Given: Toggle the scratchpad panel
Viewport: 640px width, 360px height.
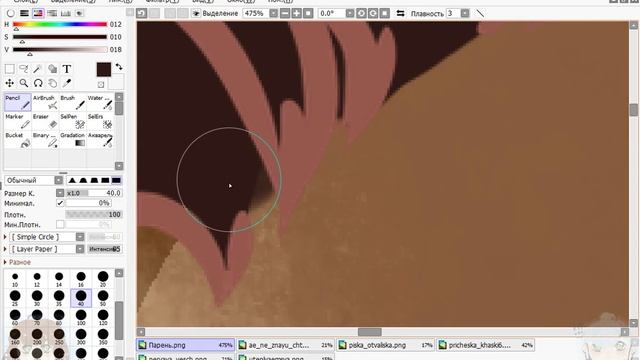Looking at the screenshot, I should [80, 13].
